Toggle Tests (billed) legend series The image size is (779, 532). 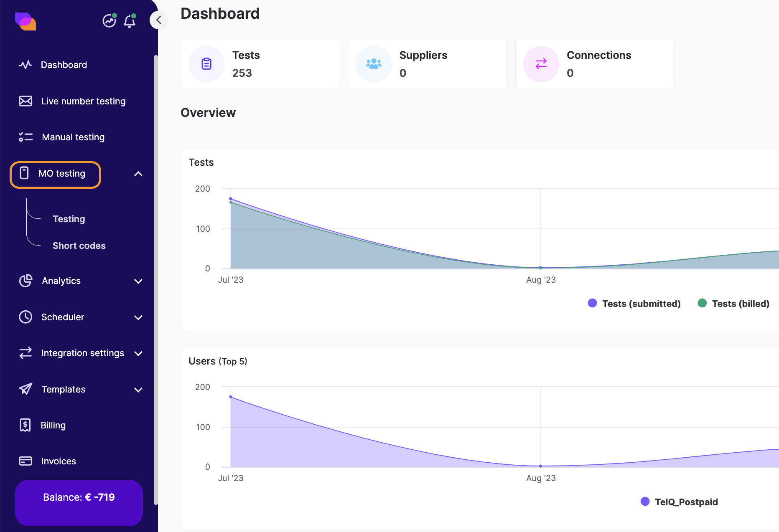pos(734,304)
